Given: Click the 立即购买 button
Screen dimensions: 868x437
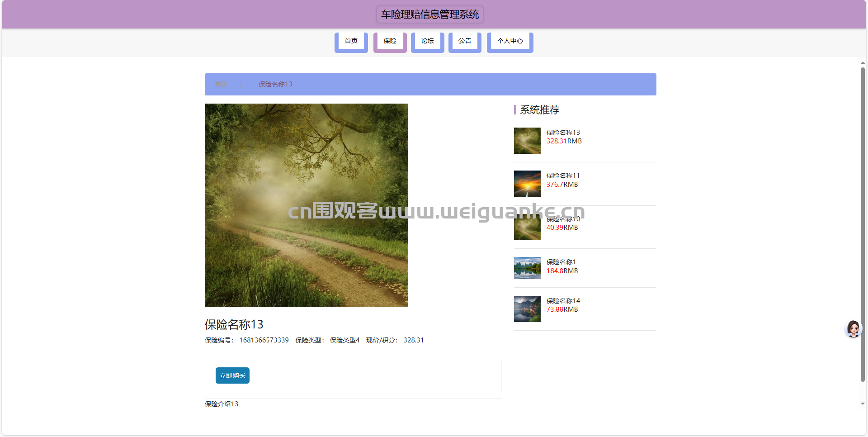Looking at the screenshot, I should [232, 375].
